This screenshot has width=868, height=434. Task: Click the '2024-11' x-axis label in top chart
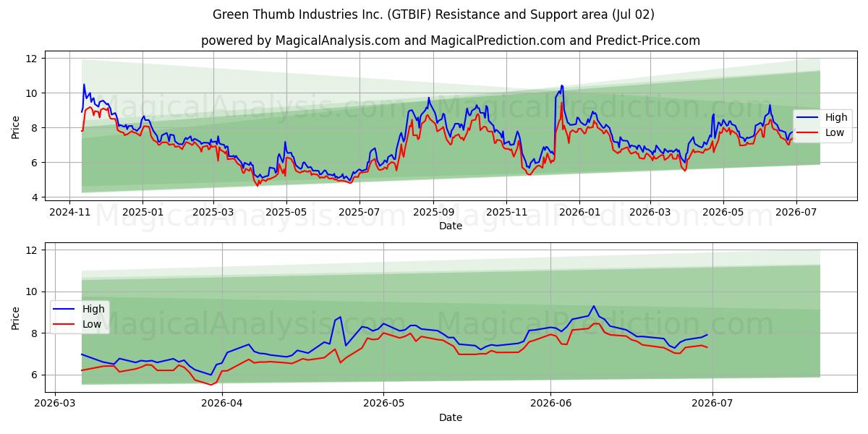pos(69,213)
